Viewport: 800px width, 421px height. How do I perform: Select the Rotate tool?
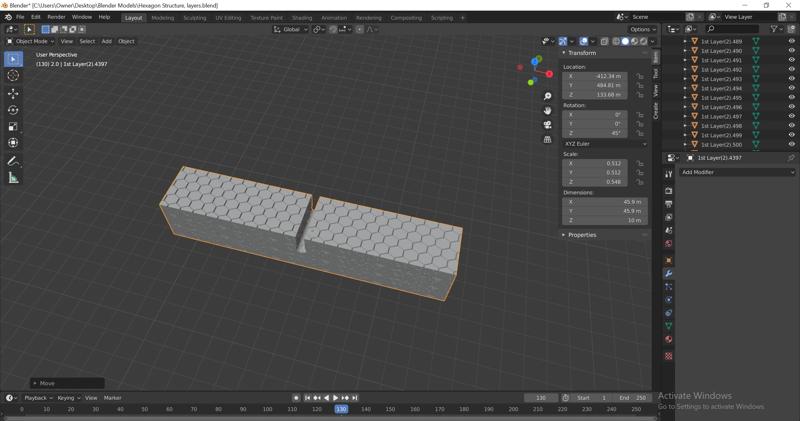13,110
